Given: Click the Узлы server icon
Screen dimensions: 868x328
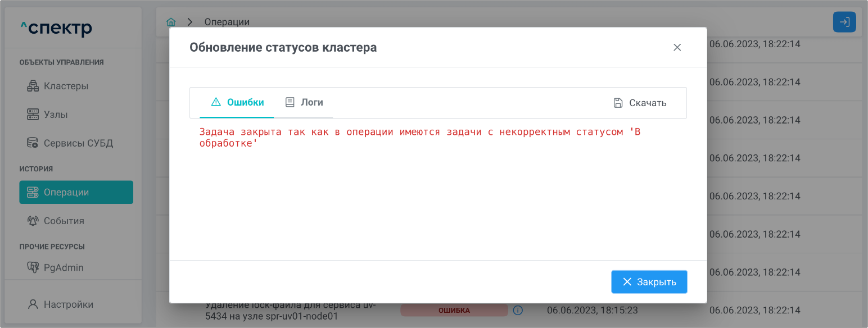Looking at the screenshot, I should (x=33, y=115).
